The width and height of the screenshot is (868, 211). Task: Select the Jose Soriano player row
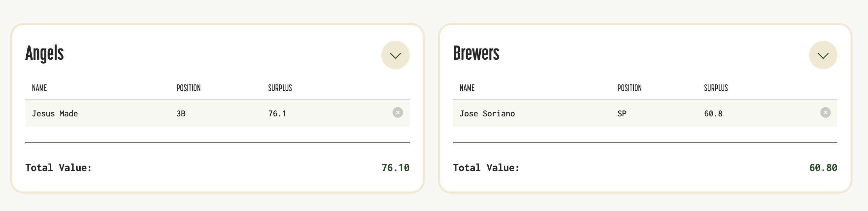click(x=645, y=113)
